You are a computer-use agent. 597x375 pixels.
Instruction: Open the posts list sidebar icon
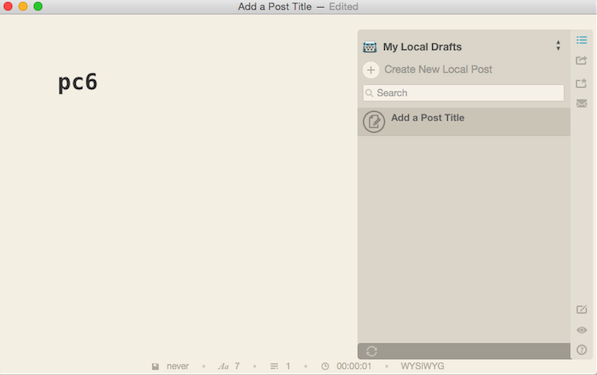(x=581, y=40)
